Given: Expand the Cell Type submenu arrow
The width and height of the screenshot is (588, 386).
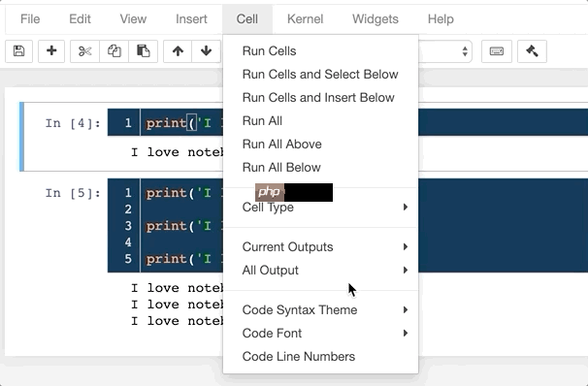Looking at the screenshot, I should pyautogui.click(x=405, y=207).
